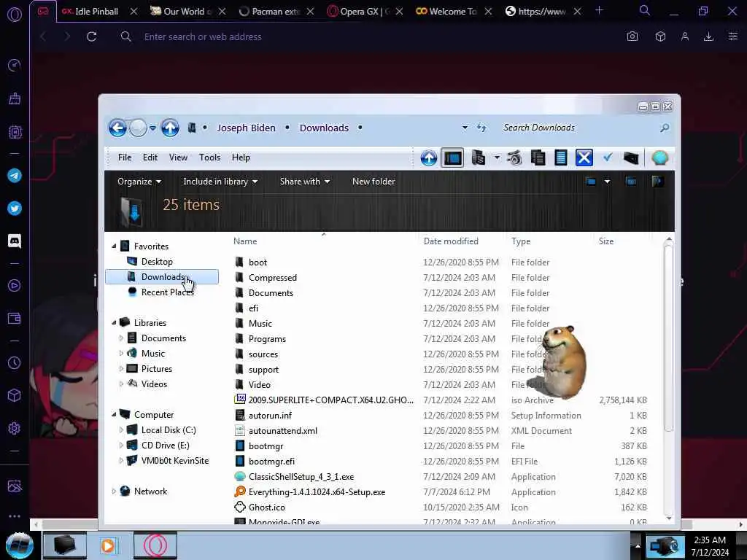Close the Pacman extension tab

point(310,12)
